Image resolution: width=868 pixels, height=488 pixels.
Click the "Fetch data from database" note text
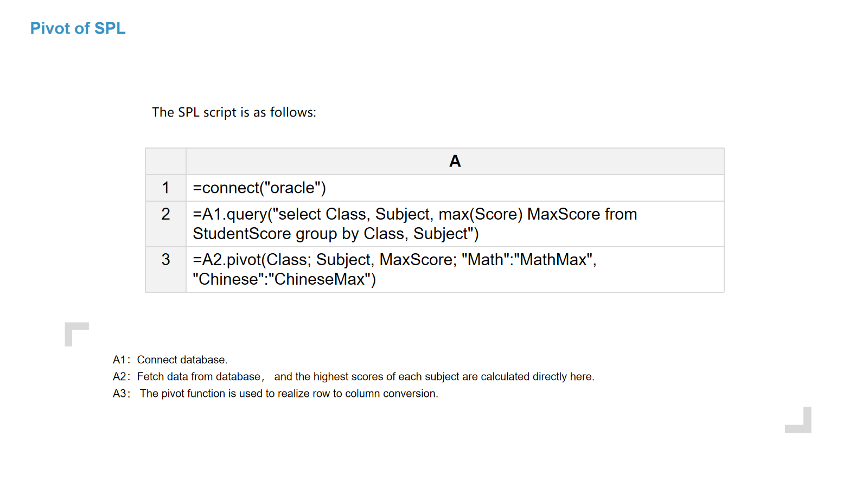click(x=199, y=377)
